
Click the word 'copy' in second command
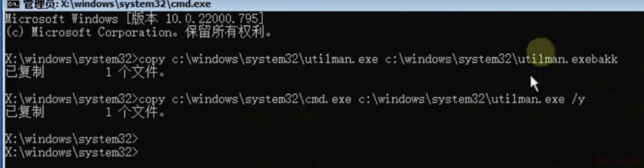tap(152, 100)
